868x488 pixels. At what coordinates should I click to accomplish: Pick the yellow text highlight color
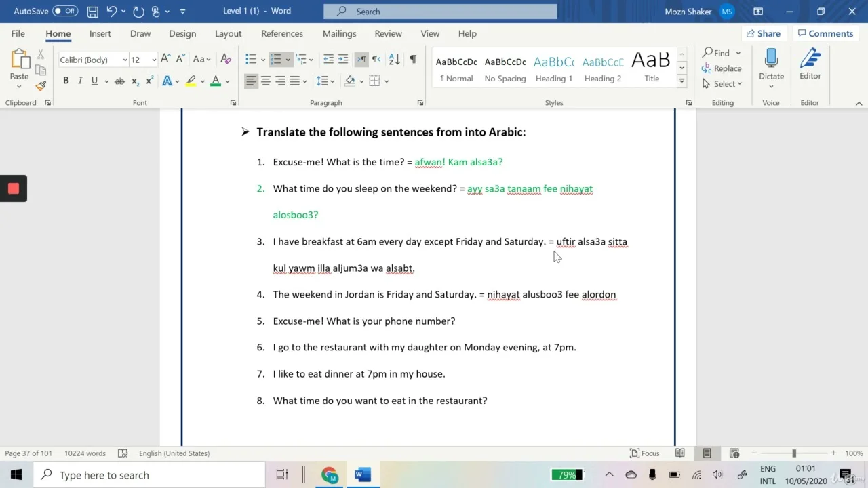(191, 81)
